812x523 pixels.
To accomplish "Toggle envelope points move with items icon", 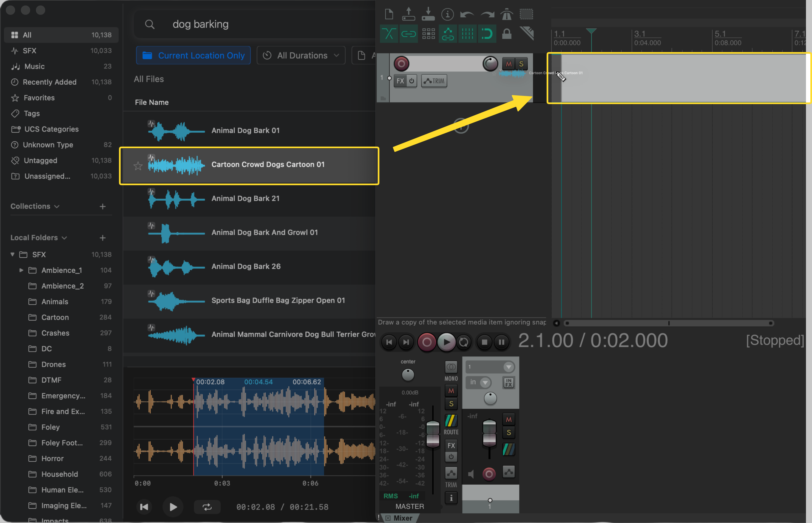I will click(448, 34).
